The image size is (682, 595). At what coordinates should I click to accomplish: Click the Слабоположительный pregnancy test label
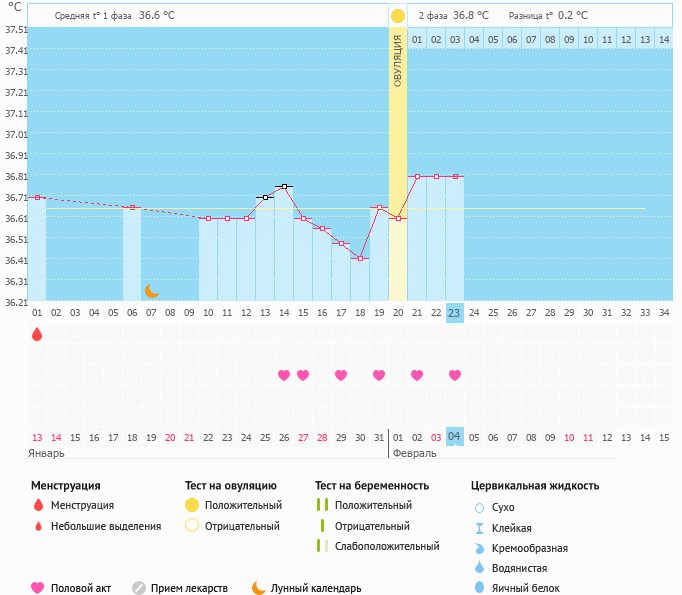pos(387,546)
